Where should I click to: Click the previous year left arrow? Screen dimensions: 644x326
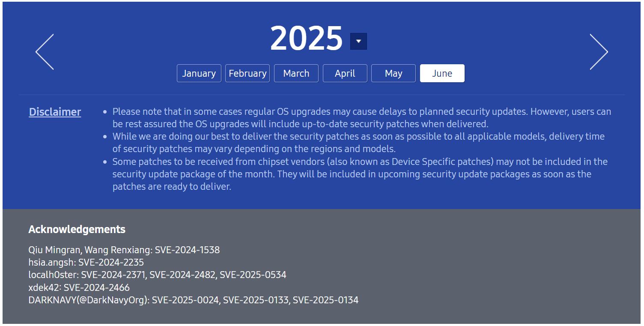45,52
